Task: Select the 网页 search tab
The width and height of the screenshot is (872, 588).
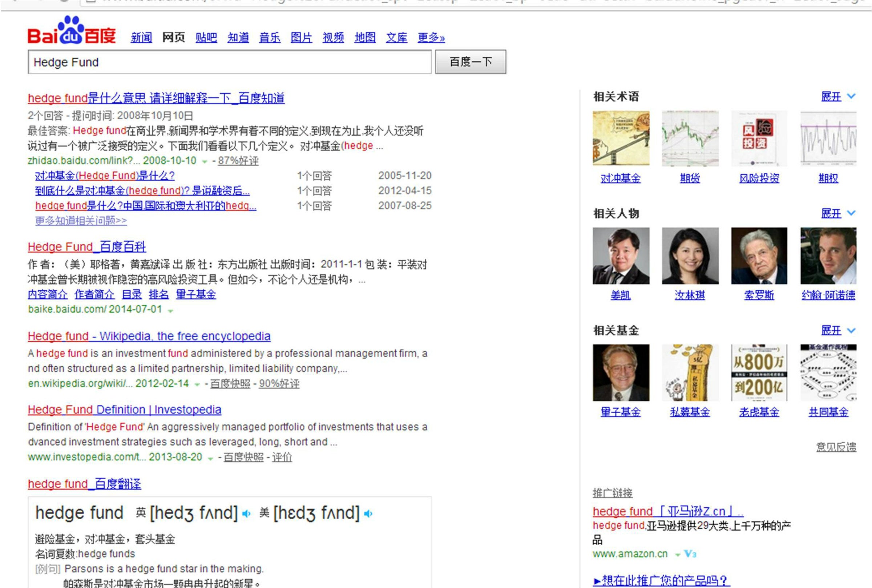Action: pos(174,37)
